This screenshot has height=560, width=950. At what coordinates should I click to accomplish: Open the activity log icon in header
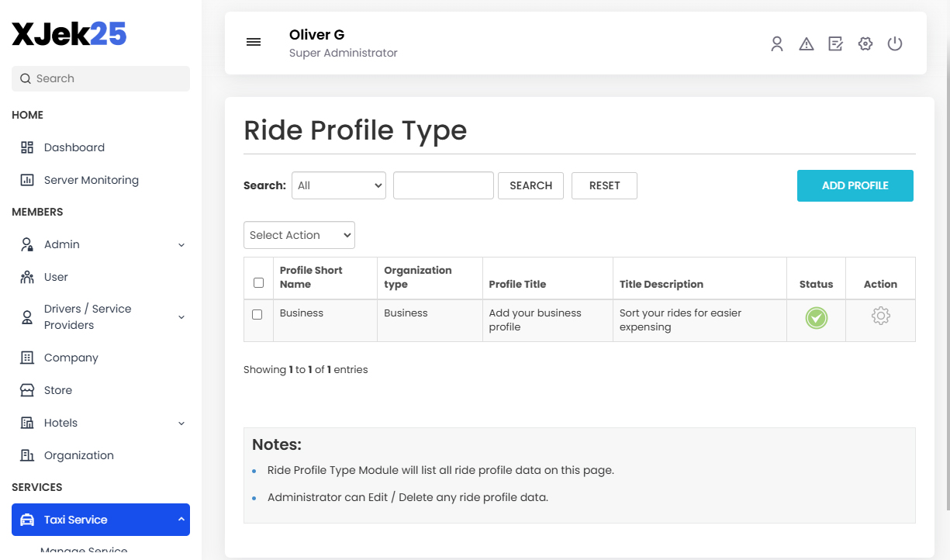click(x=836, y=43)
